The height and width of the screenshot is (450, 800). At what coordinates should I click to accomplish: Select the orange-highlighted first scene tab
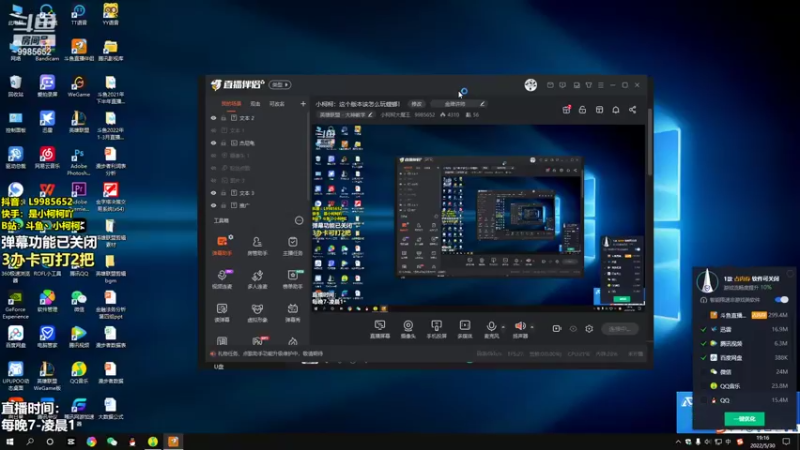coord(231,104)
